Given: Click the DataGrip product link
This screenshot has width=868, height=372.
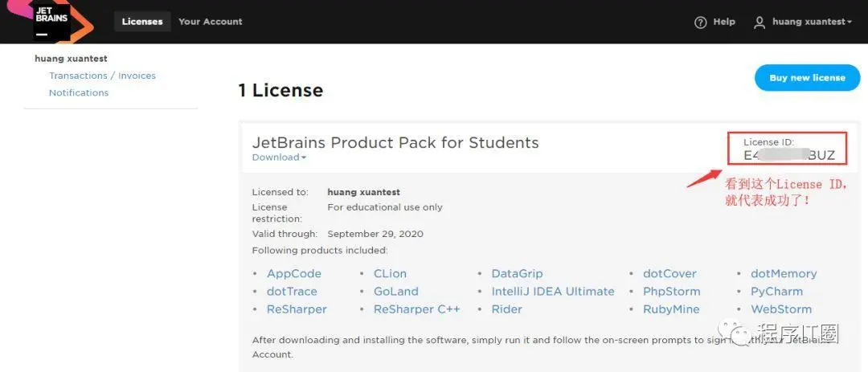Looking at the screenshot, I should pyautogui.click(x=517, y=274).
